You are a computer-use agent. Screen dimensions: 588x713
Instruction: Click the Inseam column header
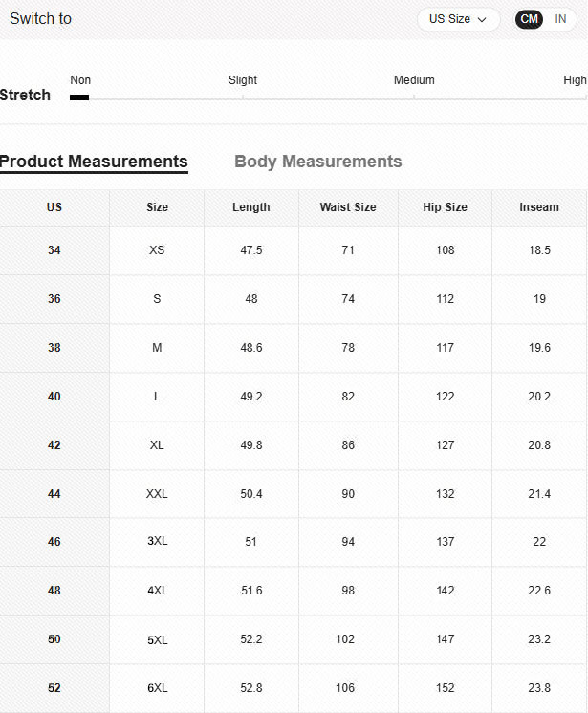coord(539,207)
